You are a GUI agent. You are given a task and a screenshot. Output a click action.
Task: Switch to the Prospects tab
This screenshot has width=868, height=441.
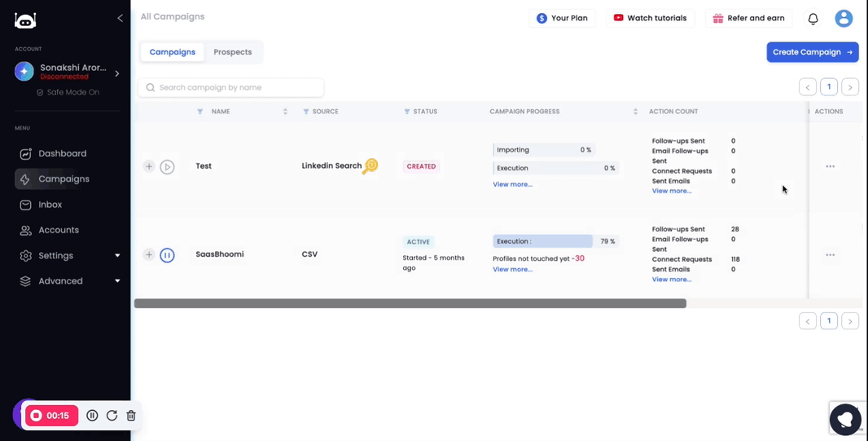pyautogui.click(x=233, y=52)
